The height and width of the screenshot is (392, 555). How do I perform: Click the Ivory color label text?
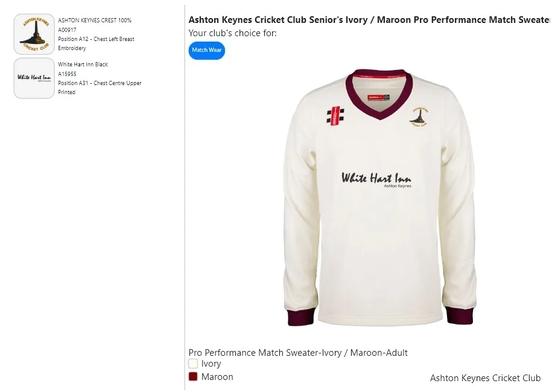coord(211,364)
